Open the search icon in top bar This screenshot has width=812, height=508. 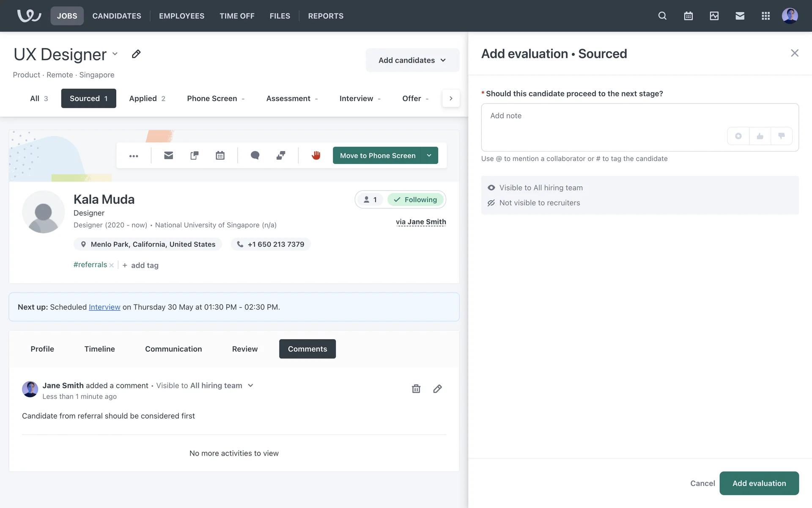pos(662,16)
